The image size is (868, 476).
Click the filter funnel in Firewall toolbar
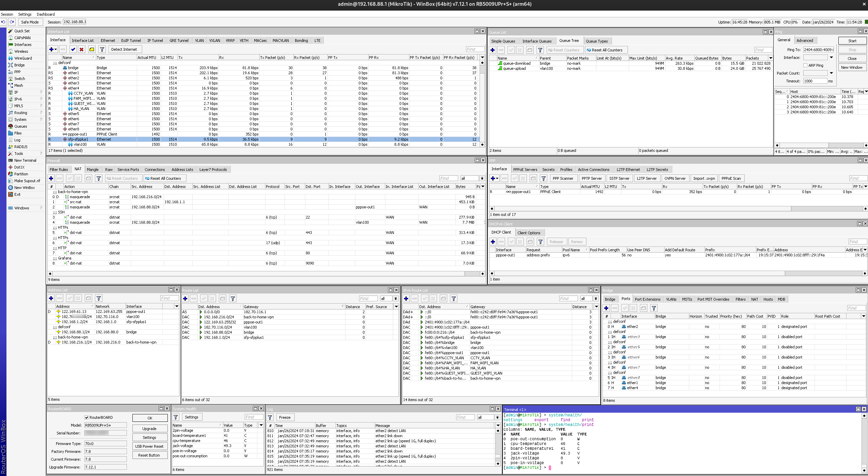[x=99, y=178]
